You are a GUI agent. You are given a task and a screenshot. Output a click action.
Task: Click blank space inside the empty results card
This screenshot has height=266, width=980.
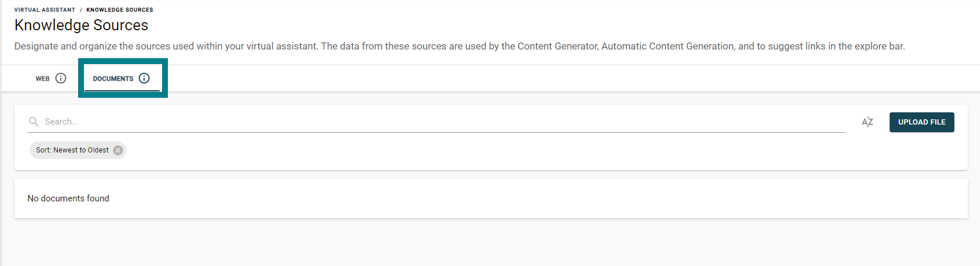point(525,198)
